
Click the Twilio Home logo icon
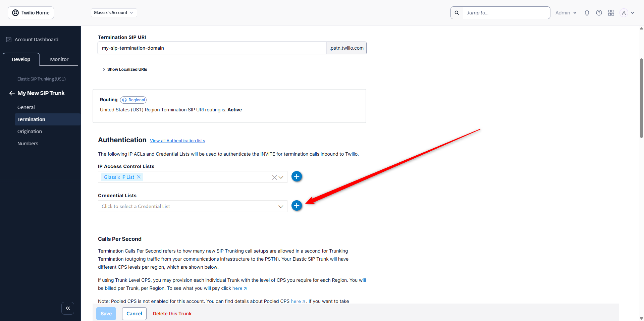(15, 13)
